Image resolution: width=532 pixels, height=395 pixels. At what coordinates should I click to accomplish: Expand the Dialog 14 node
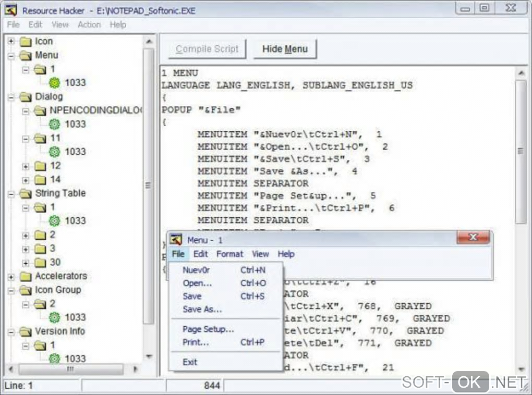coord(26,180)
